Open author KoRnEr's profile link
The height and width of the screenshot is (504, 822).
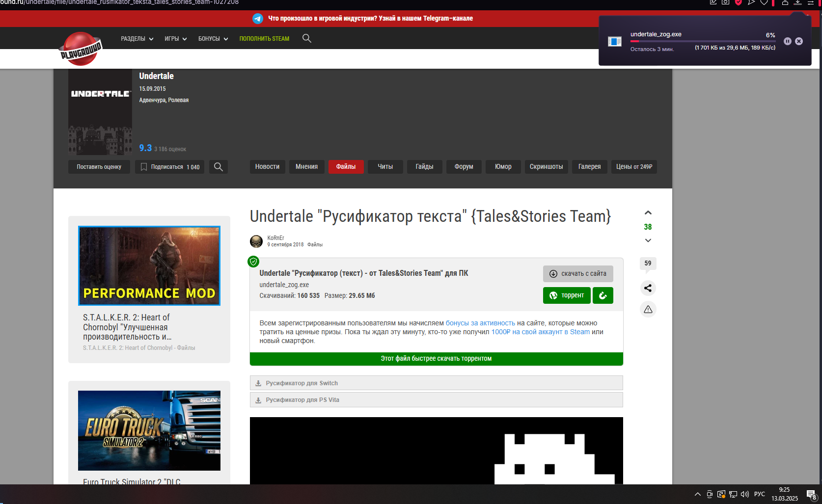point(275,238)
